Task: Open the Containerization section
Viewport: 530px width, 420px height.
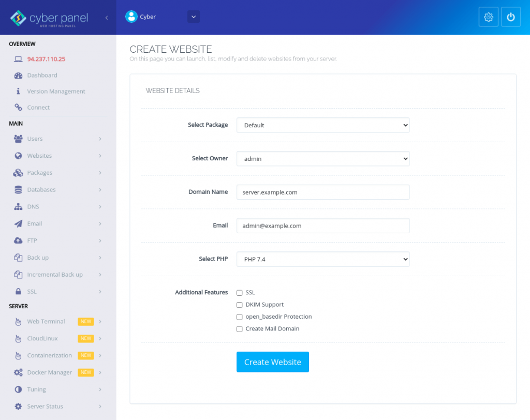Action: tap(50, 355)
